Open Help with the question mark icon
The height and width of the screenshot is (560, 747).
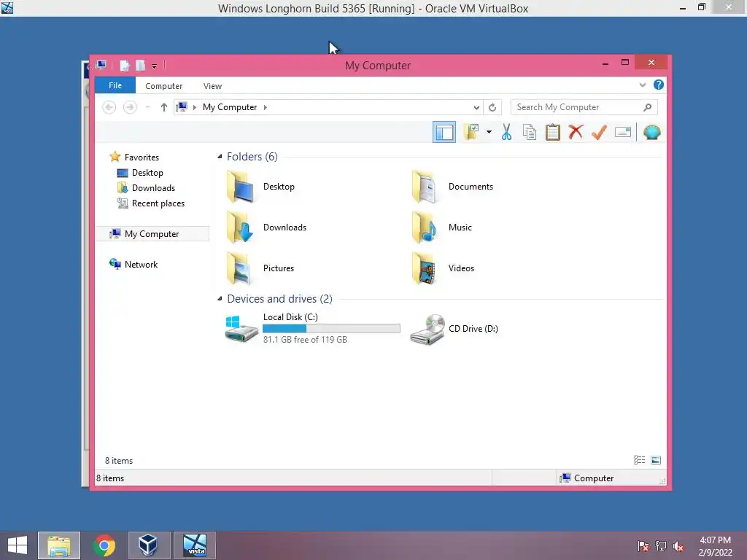point(659,85)
